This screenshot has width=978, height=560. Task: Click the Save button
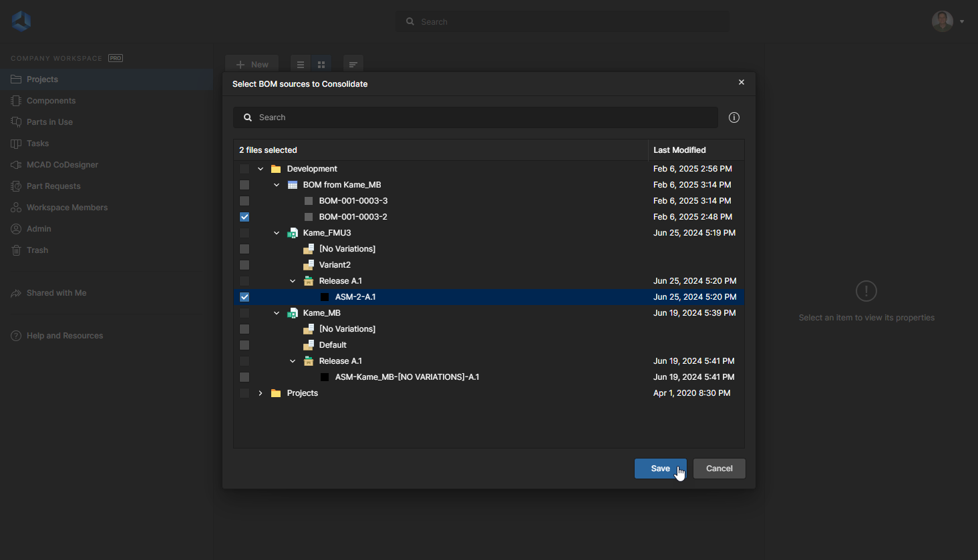coord(660,469)
